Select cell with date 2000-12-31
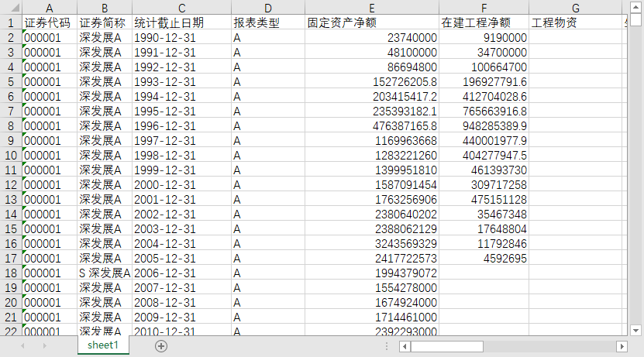 click(x=181, y=184)
